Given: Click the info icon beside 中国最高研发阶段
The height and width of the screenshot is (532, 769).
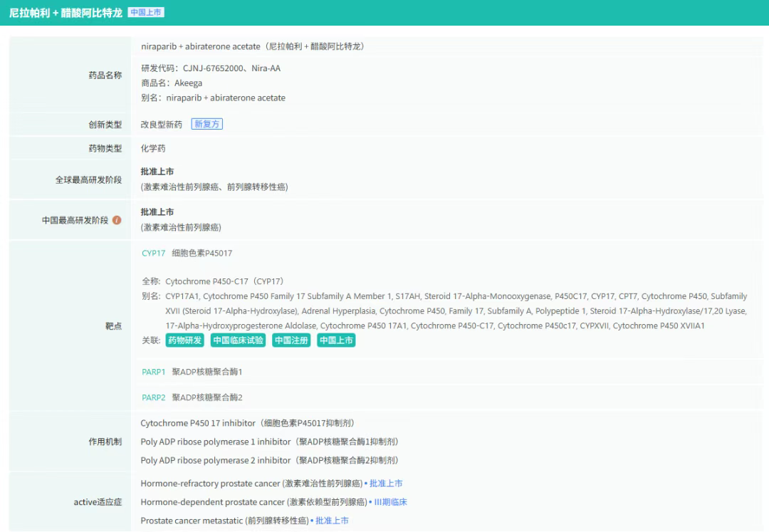Looking at the screenshot, I should tap(117, 220).
